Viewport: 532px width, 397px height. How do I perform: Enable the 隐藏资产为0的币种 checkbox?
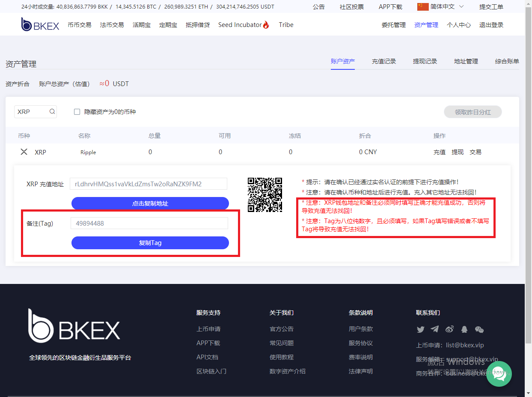[x=77, y=111]
